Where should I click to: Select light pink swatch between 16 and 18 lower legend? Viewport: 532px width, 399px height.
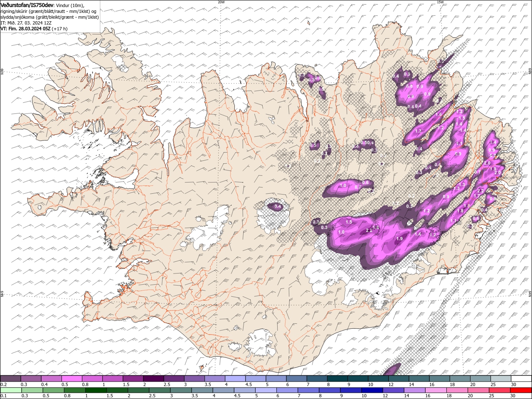point(436,390)
